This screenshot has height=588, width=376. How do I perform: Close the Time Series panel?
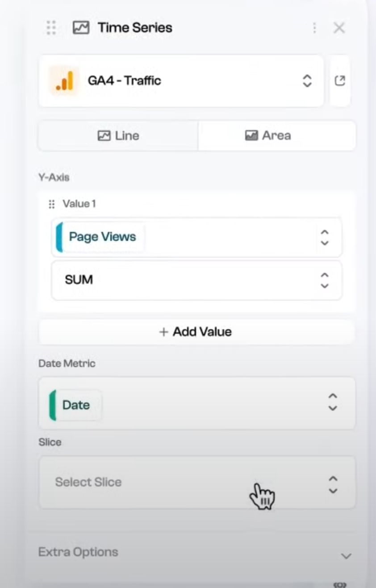(x=339, y=28)
